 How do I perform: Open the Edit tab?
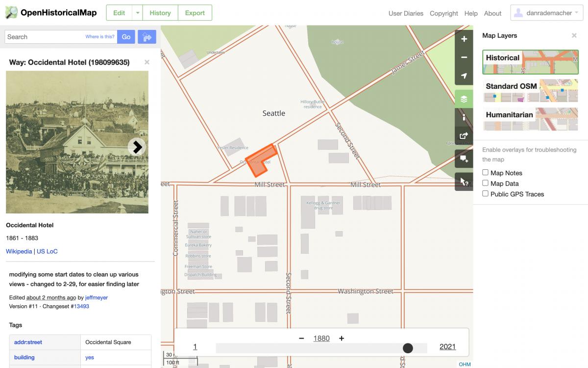click(119, 13)
